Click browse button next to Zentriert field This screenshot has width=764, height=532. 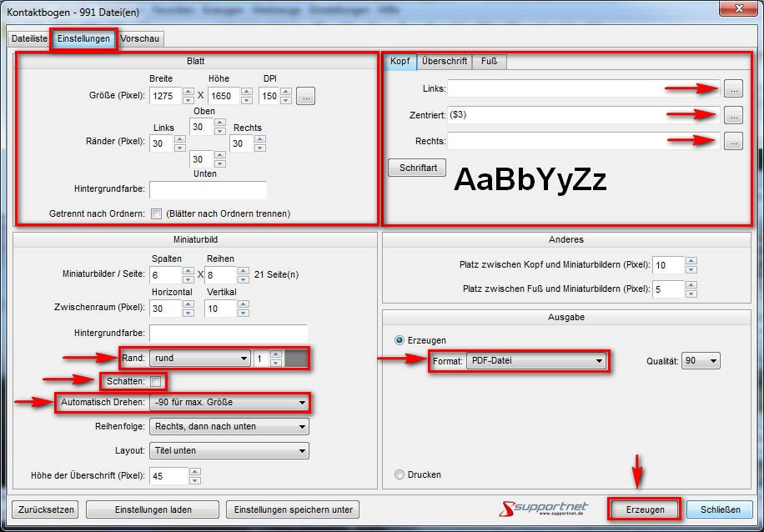click(x=732, y=115)
